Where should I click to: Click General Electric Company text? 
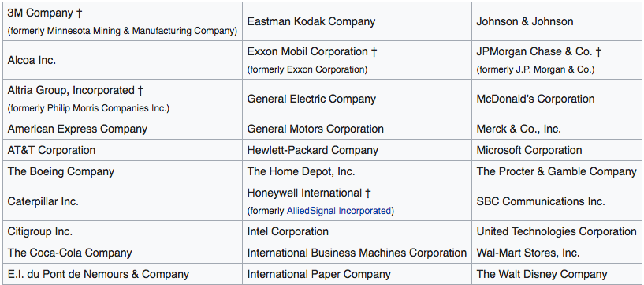311,99
